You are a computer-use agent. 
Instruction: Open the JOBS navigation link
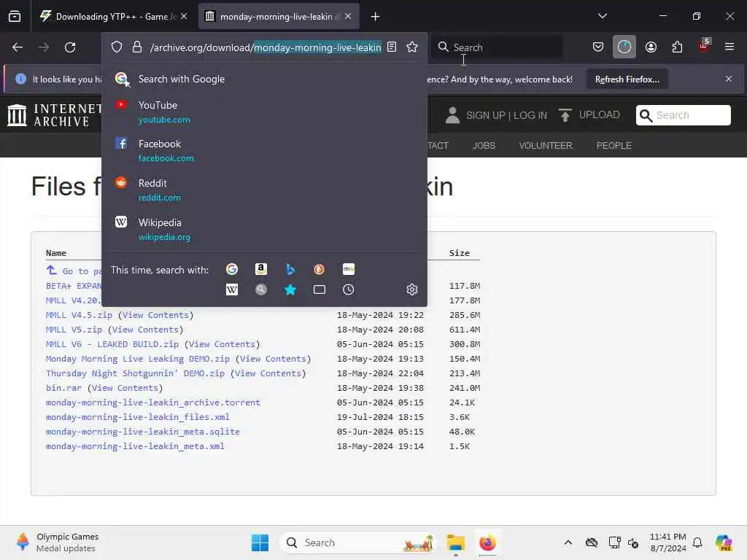(484, 146)
